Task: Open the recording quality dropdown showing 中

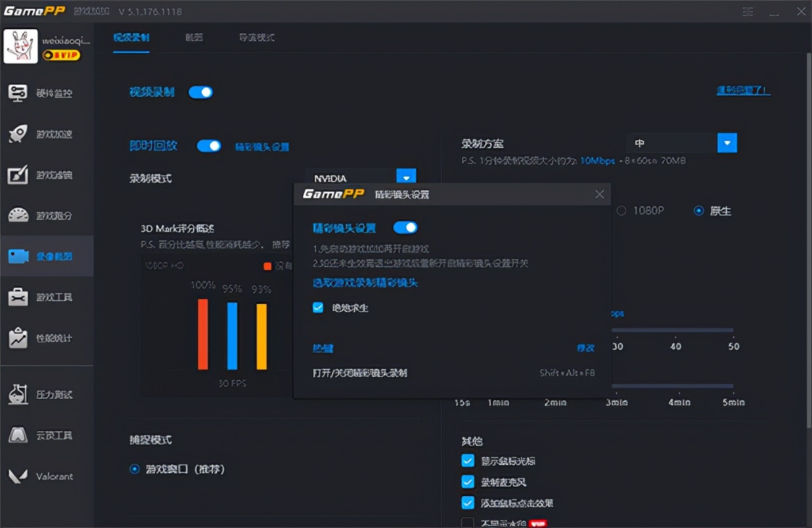Action: coord(727,143)
